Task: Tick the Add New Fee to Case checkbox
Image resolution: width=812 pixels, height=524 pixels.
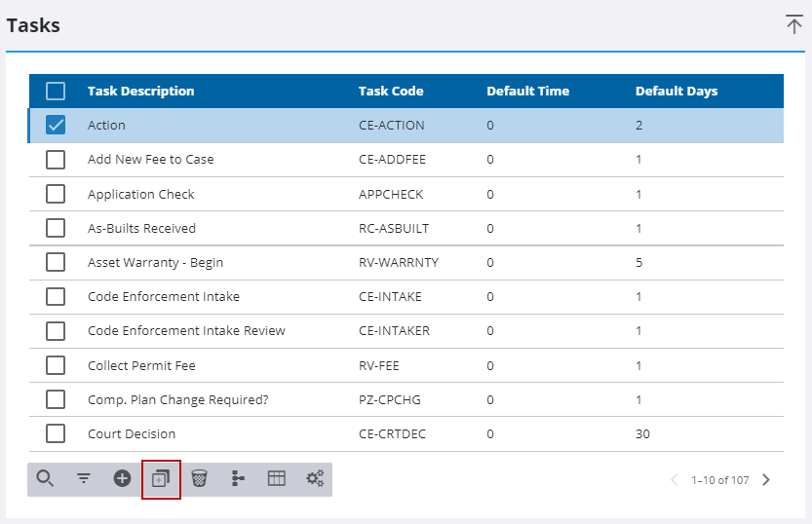Action: [x=56, y=159]
